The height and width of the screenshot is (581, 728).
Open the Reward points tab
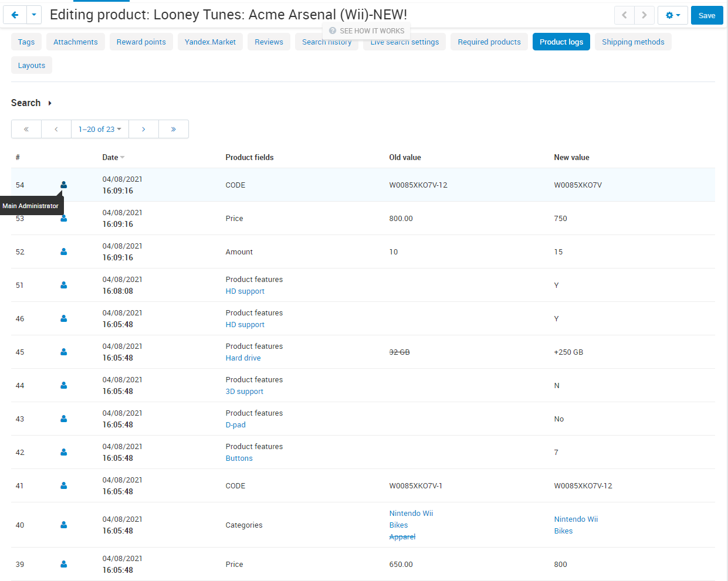tap(141, 42)
